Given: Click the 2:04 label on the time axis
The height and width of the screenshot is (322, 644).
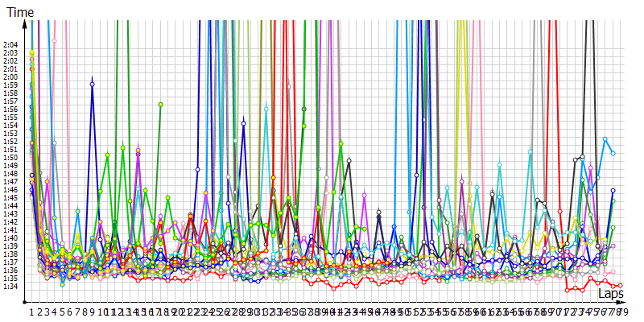Looking at the screenshot, I should [x=10, y=44].
